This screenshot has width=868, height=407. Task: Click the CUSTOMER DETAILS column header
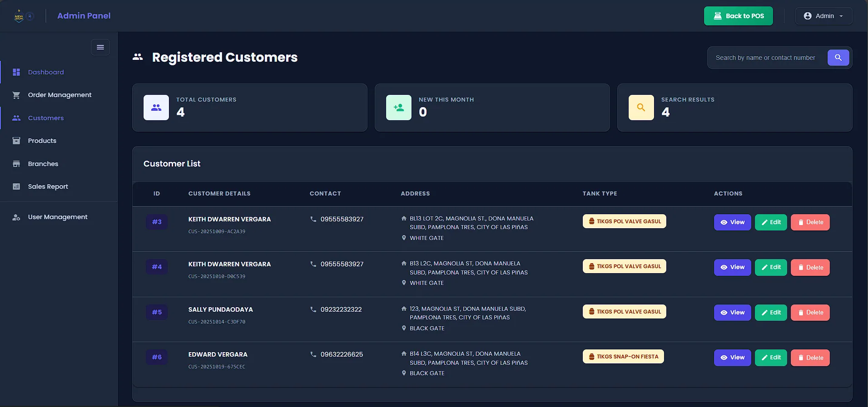click(219, 193)
